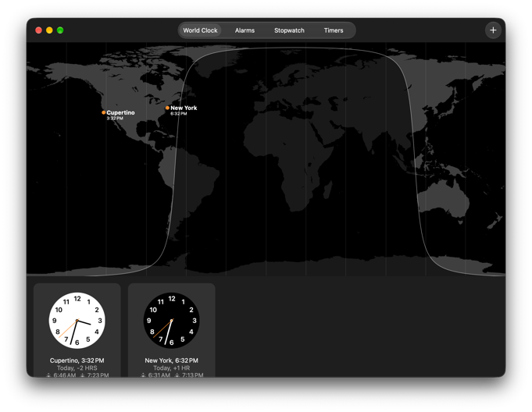Enter full screen with the green button
Image resolution: width=532 pixels, height=412 pixels.
[x=60, y=30]
